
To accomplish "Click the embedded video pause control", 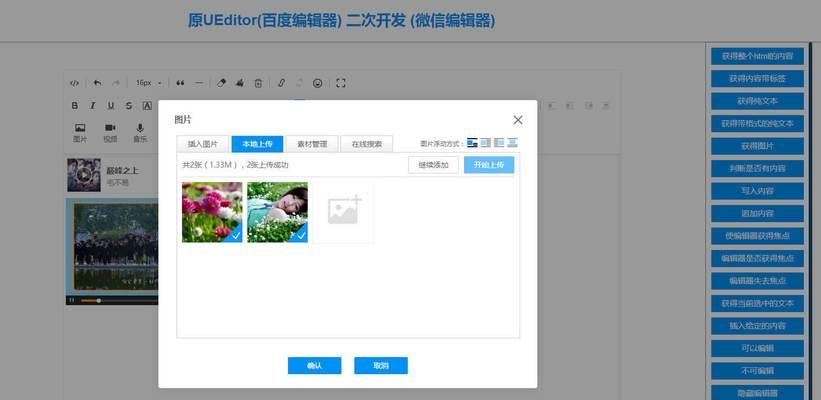I will (72, 301).
